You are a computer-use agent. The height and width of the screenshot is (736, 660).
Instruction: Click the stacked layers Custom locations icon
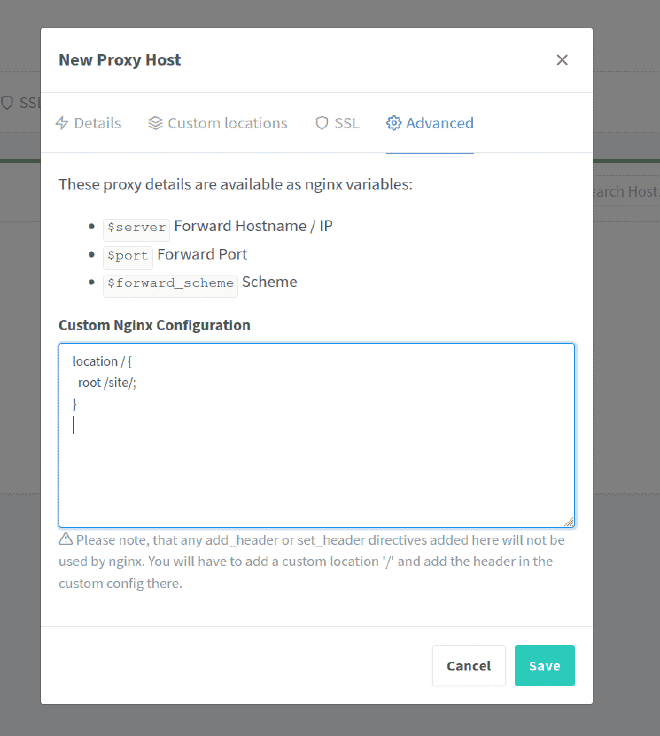click(x=155, y=123)
